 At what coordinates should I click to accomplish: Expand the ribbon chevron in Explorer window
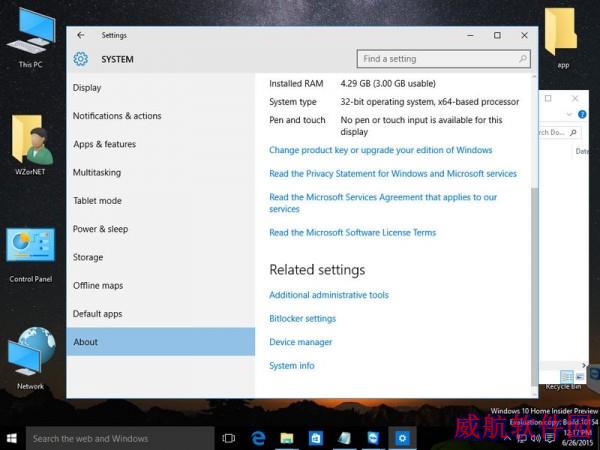tap(569, 114)
